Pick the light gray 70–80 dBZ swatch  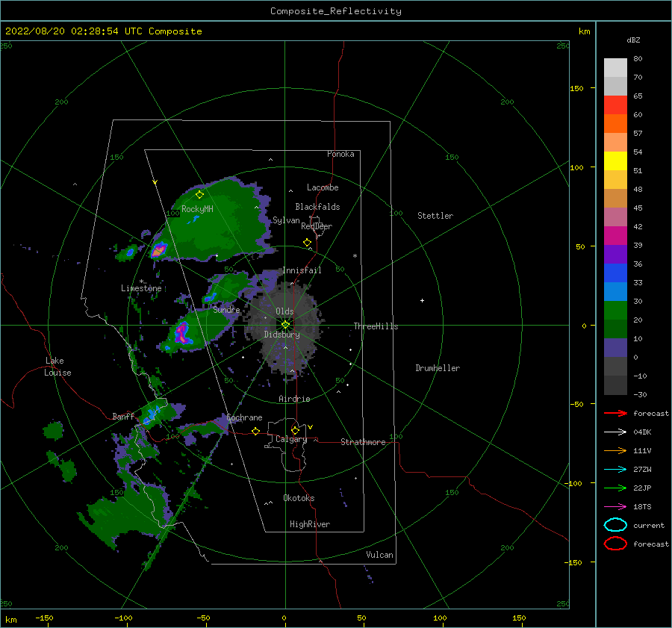pyautogui.click(x=615, y=68)
